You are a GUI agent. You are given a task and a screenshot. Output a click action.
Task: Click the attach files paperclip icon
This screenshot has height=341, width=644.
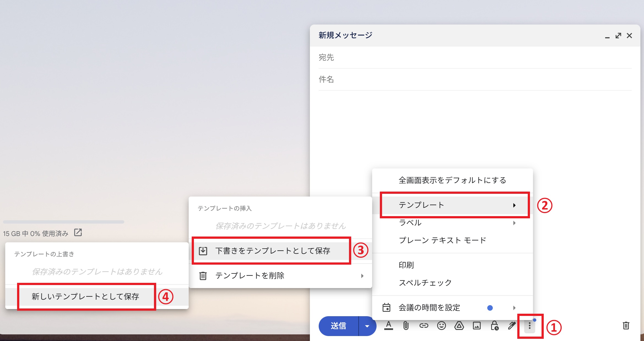click(406, 326)
